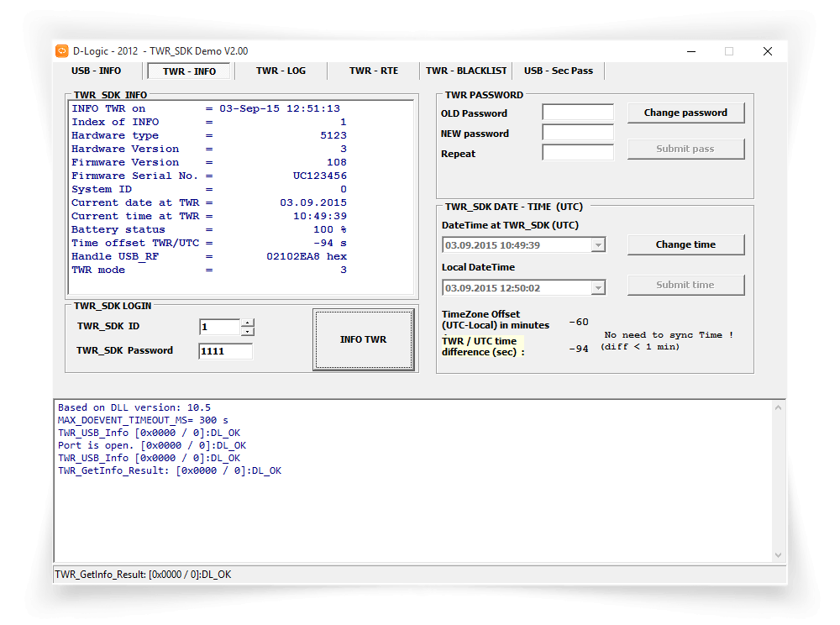Switch to USB - Sec Pass tab
This screenshot has width=840, height=625.
559,71
